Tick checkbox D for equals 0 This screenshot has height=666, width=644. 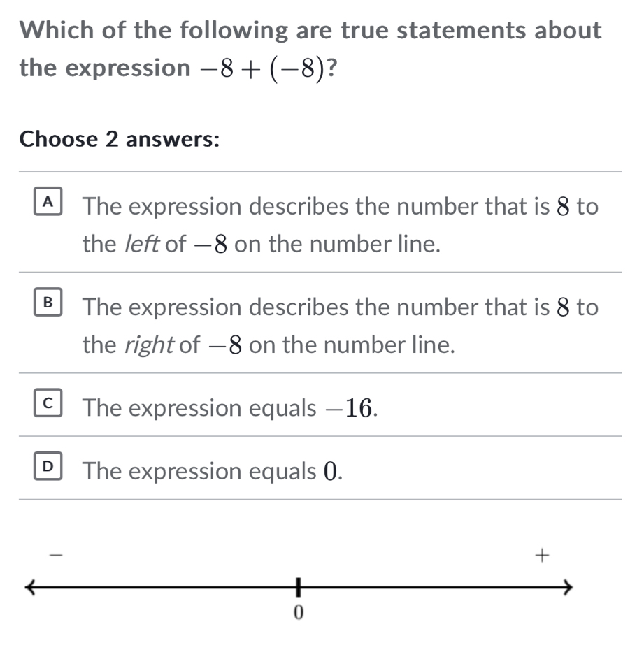(48, 468)
